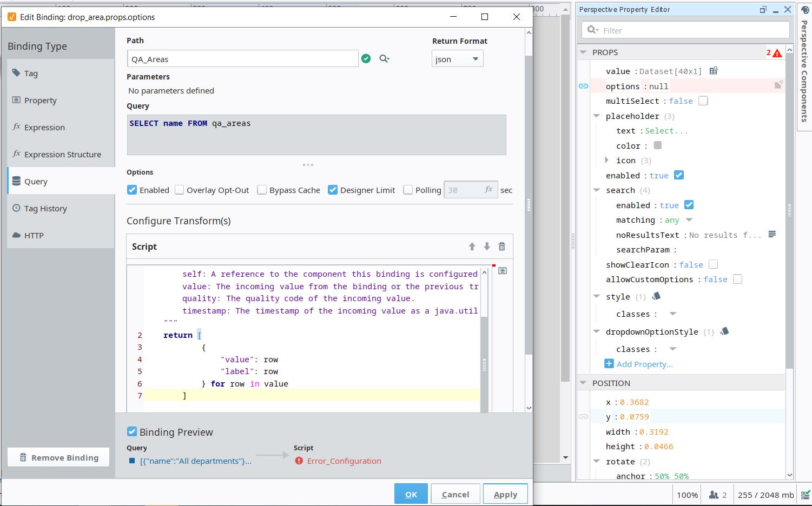Check the Overlay Opt-Out checkbox
Image resolution: width=812 pixels, height=506 pixels.
click(179, 190)
